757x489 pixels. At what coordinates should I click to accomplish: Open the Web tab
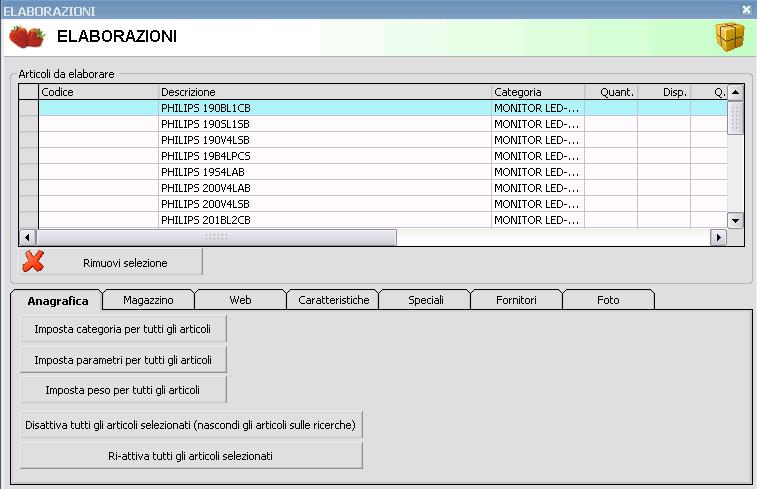tap(240, 300)
